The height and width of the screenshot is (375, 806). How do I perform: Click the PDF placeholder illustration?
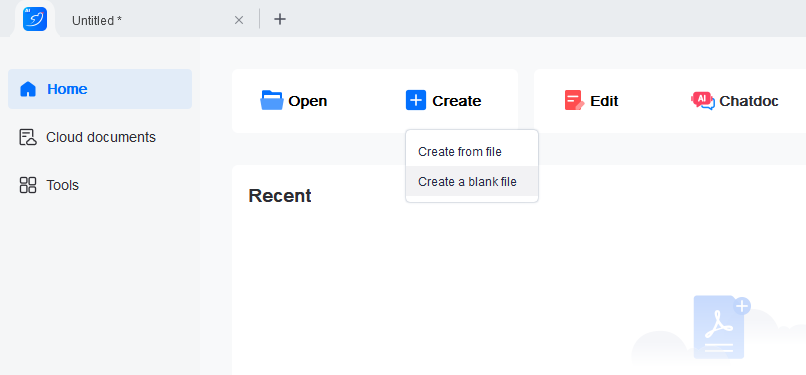click(x=722, y=327)
